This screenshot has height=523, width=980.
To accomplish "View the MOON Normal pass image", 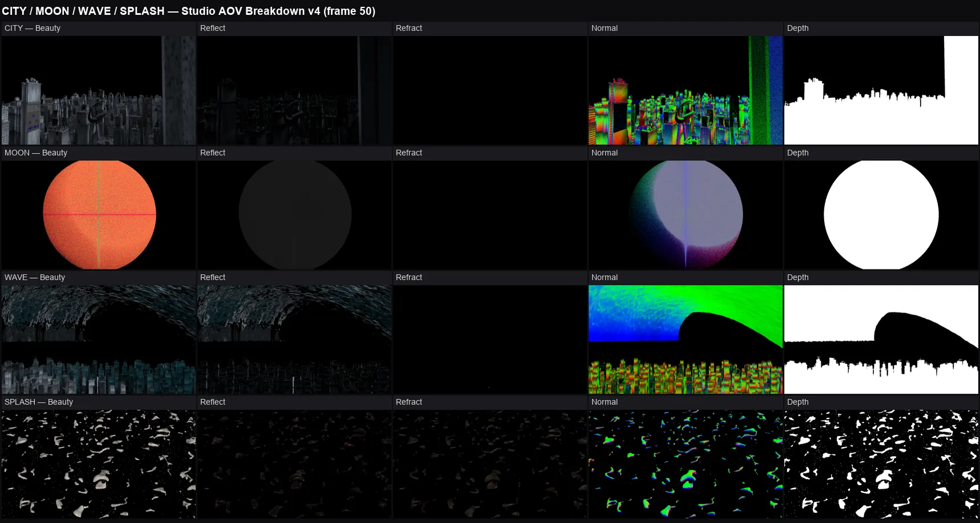I will coord(686,215).
